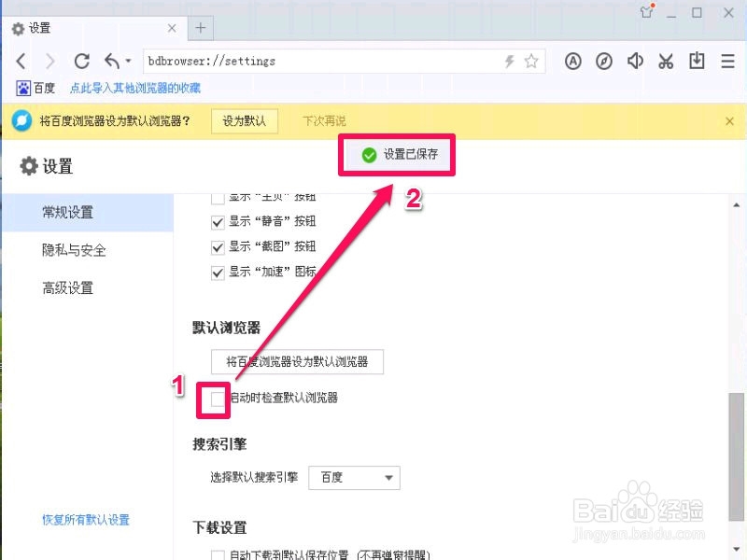Click inside the bdbrowser://settings address bar
This screenshot has width=747, height=560.
[x=280, y=61]
